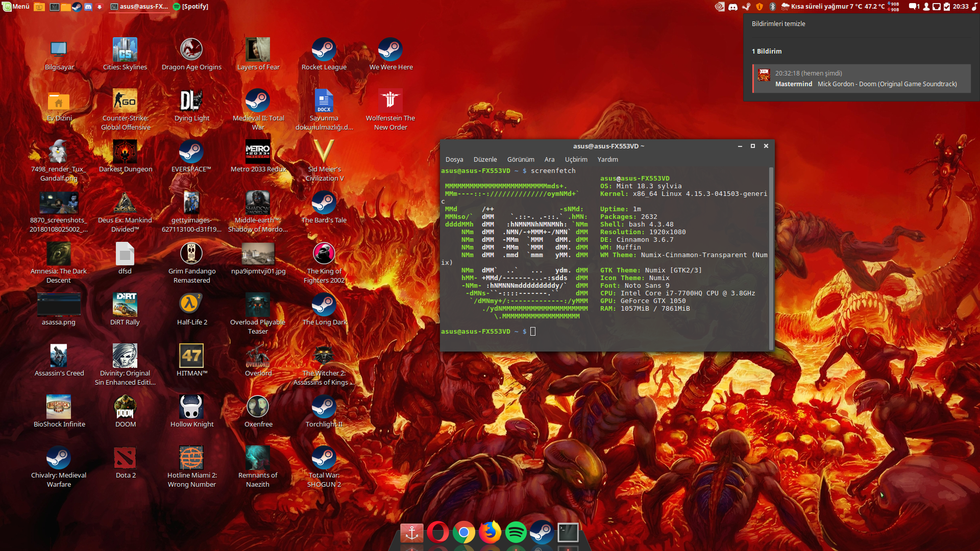Select Cities: Skylines desktop icon

[125, 55]
